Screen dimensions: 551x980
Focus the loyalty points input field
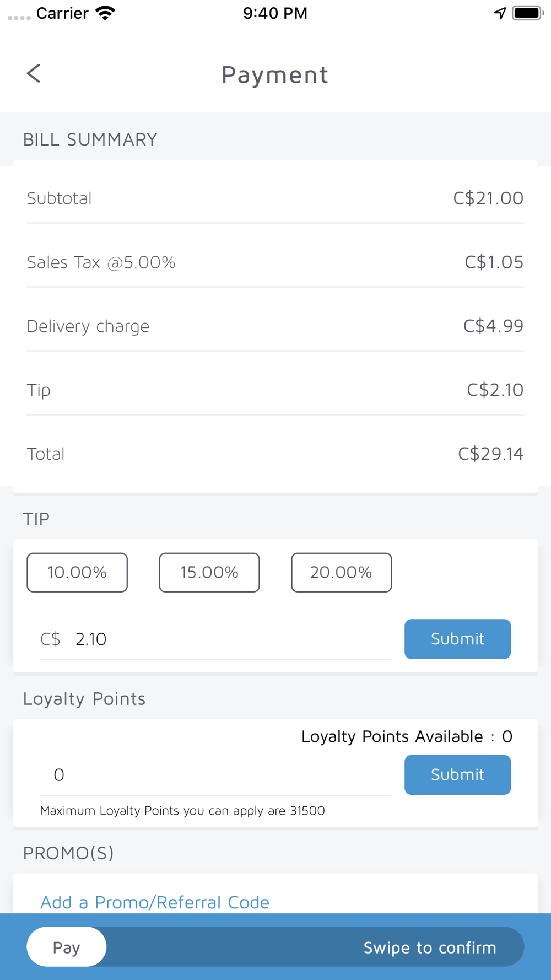pos(215,775)
